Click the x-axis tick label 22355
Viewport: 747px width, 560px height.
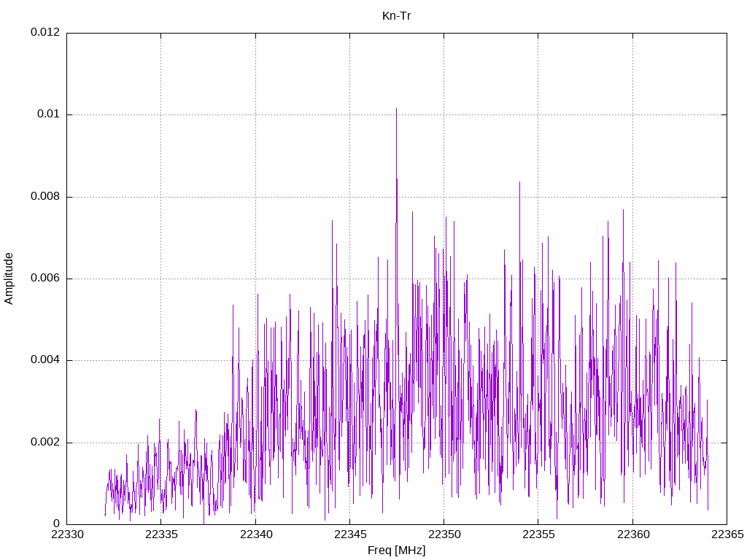point(539,534)
